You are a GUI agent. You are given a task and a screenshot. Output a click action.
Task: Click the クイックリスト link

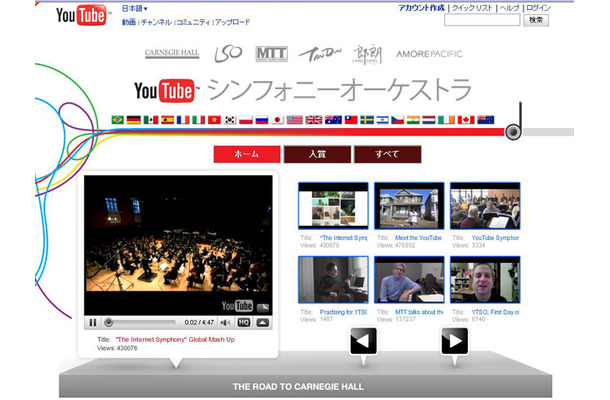[472, 8]
